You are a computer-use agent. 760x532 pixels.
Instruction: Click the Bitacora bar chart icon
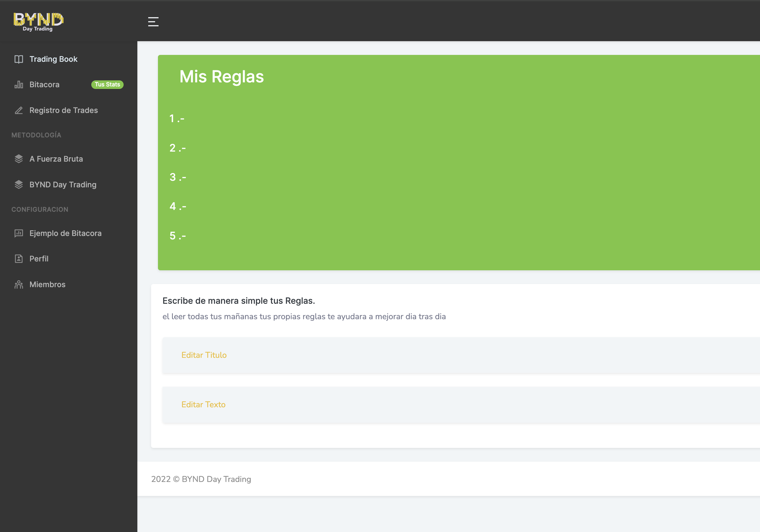(x=19, y=85)
